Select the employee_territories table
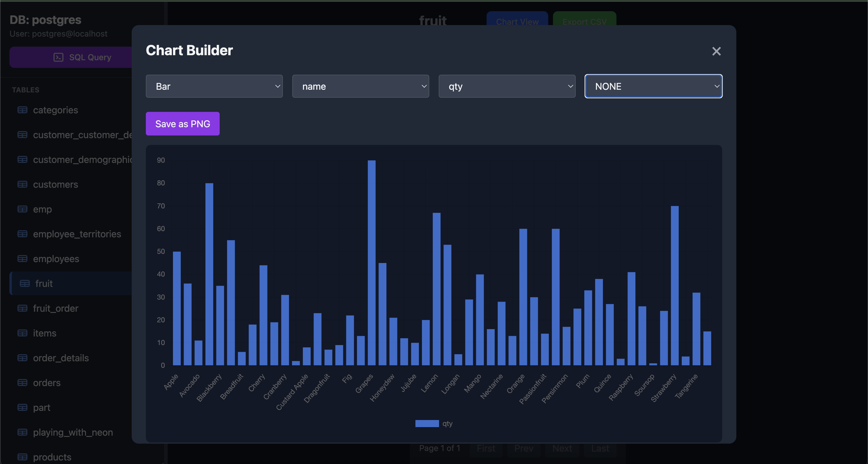868x464 pixels. (77, 234)
